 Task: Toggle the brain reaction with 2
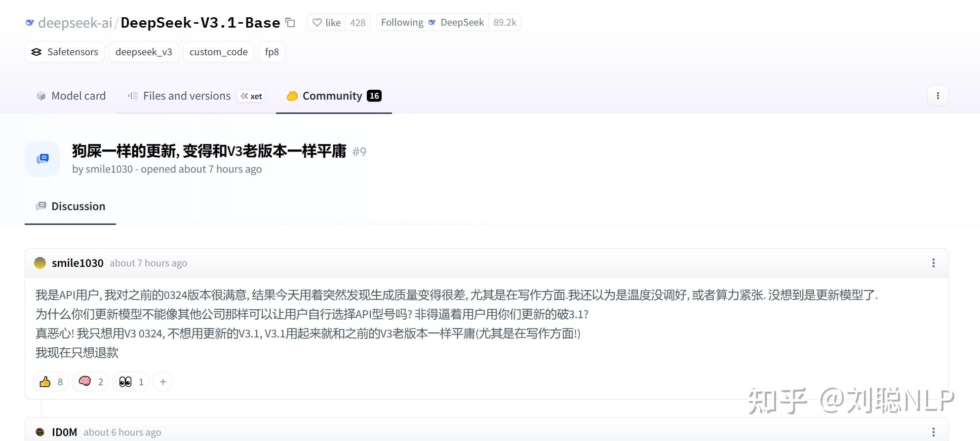[x=90, y=382]
